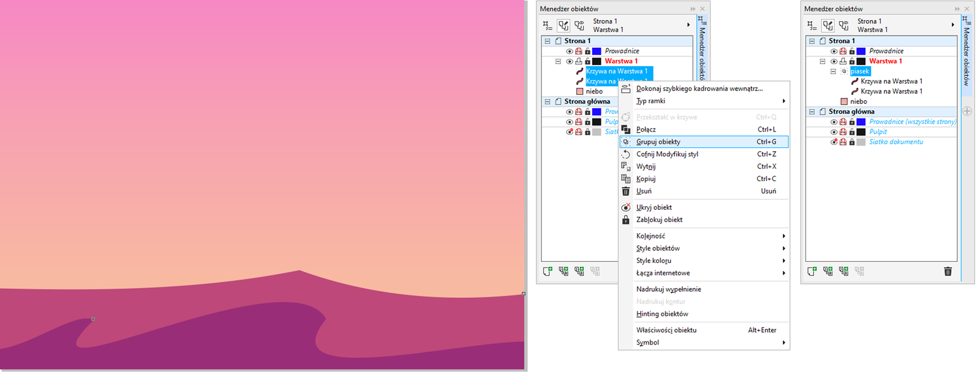This screenshot has height=375, width=980.
Task: Click the circled plus icon on docker strip
Action: [967, 111]
